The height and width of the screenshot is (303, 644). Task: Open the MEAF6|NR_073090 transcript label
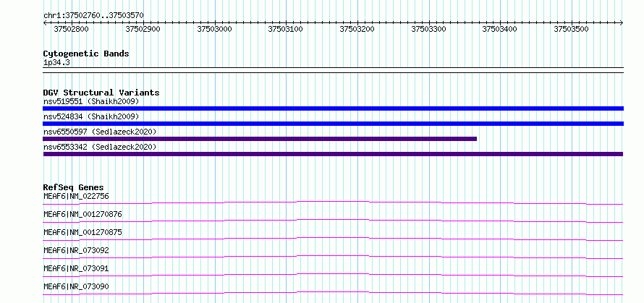(x=76, y=286)
